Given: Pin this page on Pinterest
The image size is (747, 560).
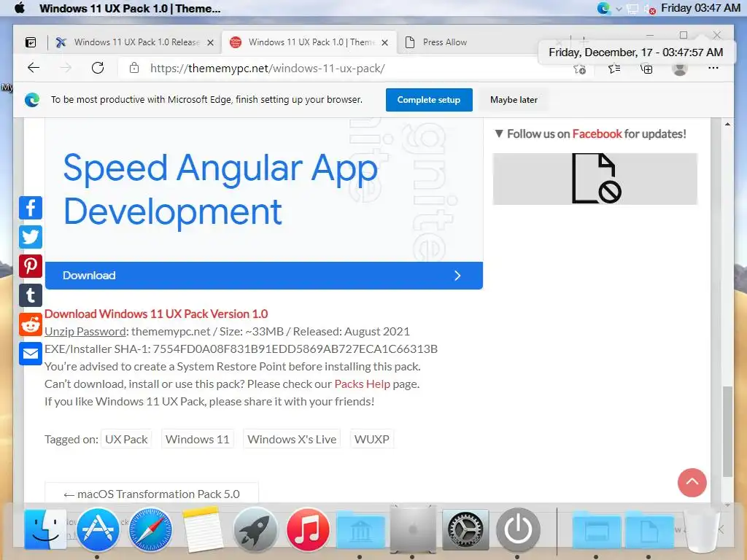Looking at the screenshot, I should [31, 266].
